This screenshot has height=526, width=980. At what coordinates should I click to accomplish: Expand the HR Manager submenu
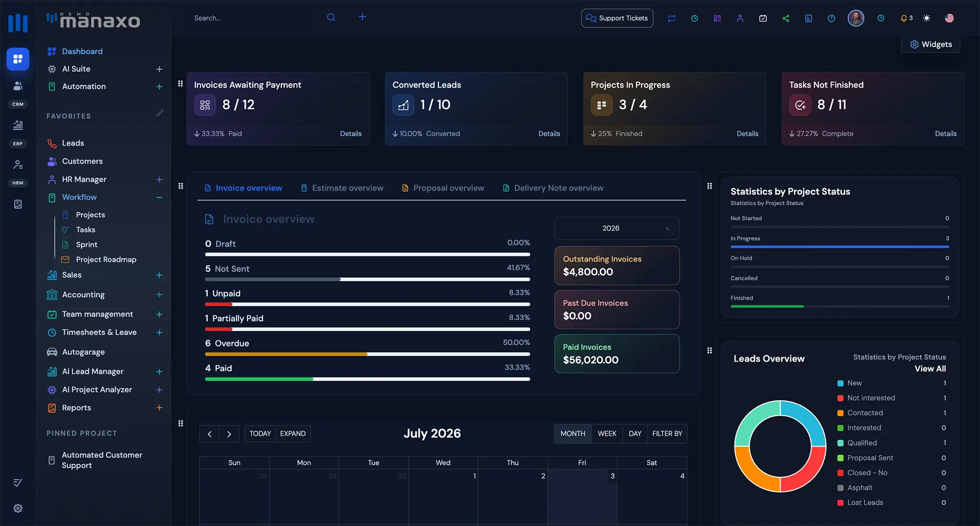click(159, 180)
